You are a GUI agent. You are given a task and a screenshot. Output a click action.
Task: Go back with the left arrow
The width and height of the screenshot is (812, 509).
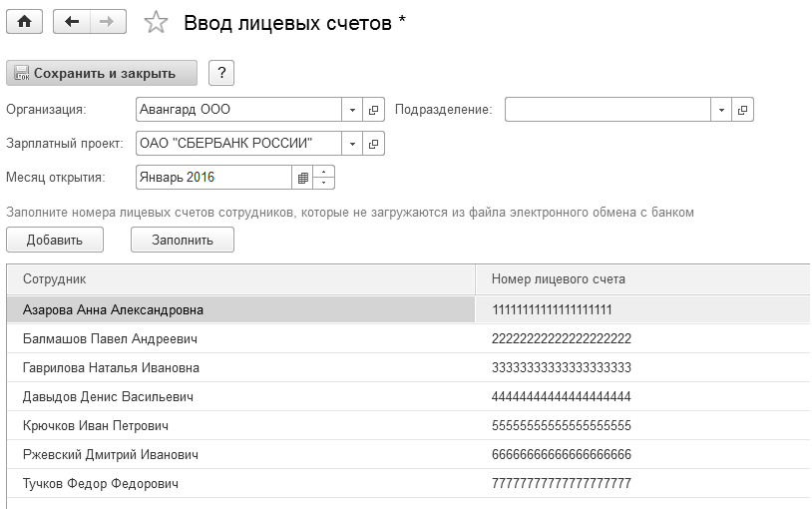click(x=72, y=22)
